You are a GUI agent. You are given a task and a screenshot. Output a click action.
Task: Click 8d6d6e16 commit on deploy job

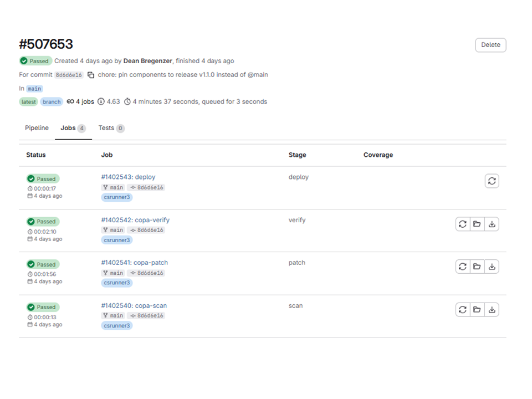tap(146, 187)
